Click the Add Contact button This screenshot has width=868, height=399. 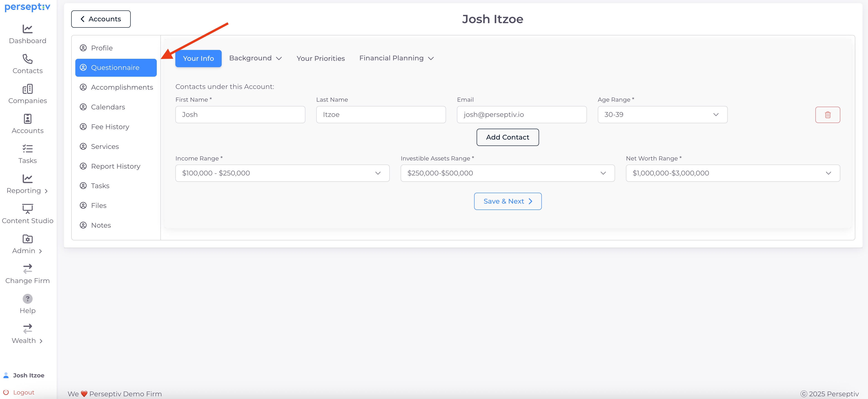pos(507,137)
